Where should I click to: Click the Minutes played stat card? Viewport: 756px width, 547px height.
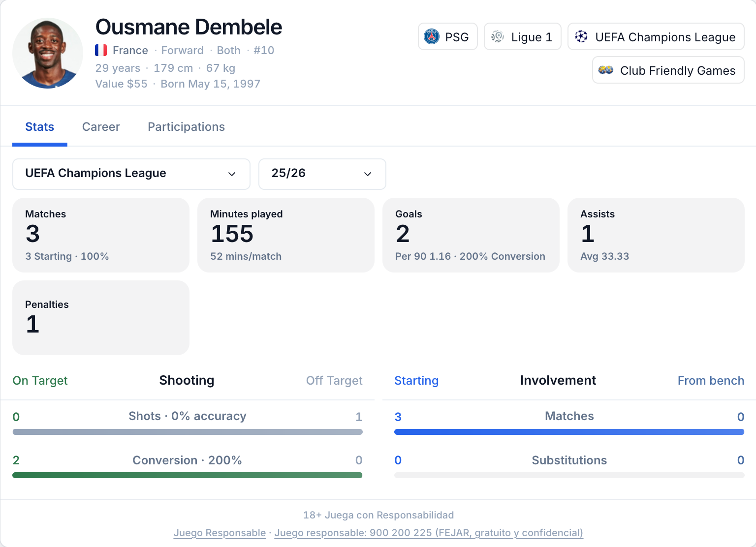[286, 235]
